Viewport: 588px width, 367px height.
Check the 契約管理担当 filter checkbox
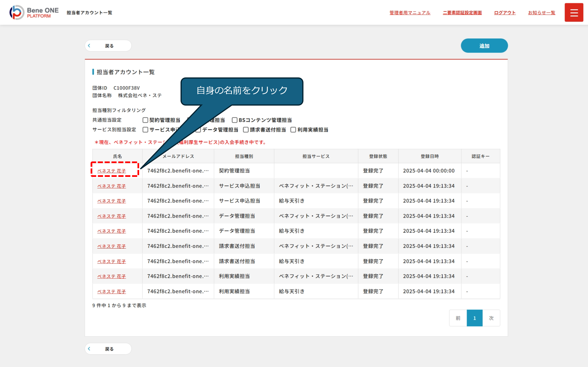pyautogui.click(x=145, y=120)
